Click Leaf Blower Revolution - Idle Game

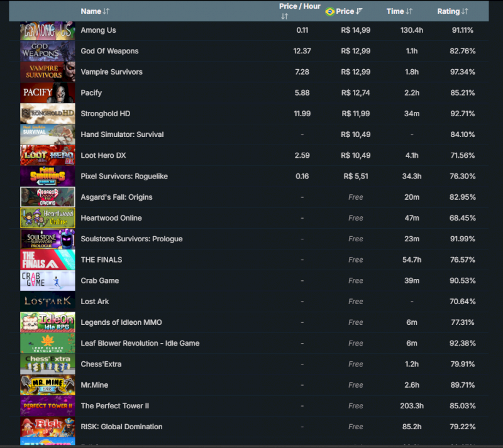[140, 343]
